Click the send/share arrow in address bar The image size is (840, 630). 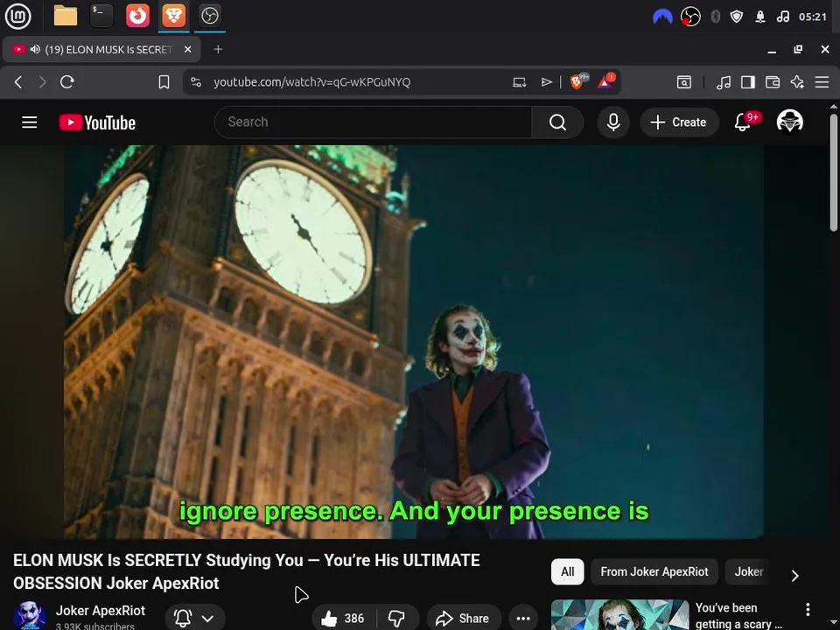tap(546, 82)
